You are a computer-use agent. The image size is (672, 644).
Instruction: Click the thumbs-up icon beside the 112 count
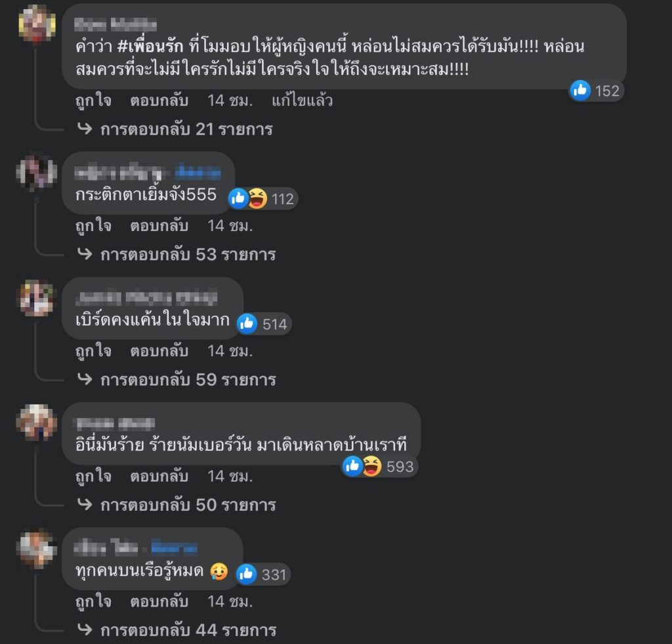238,198
